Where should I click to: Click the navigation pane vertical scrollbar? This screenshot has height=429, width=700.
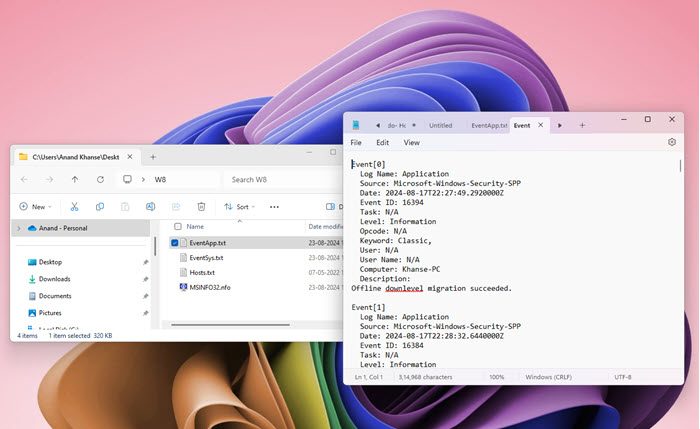coord(155,246)
